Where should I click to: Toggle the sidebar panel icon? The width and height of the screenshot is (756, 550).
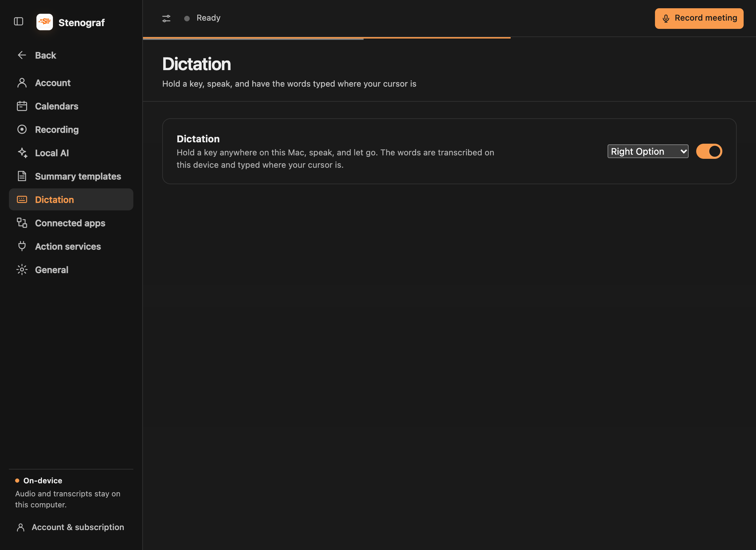(x=19, y=22)
